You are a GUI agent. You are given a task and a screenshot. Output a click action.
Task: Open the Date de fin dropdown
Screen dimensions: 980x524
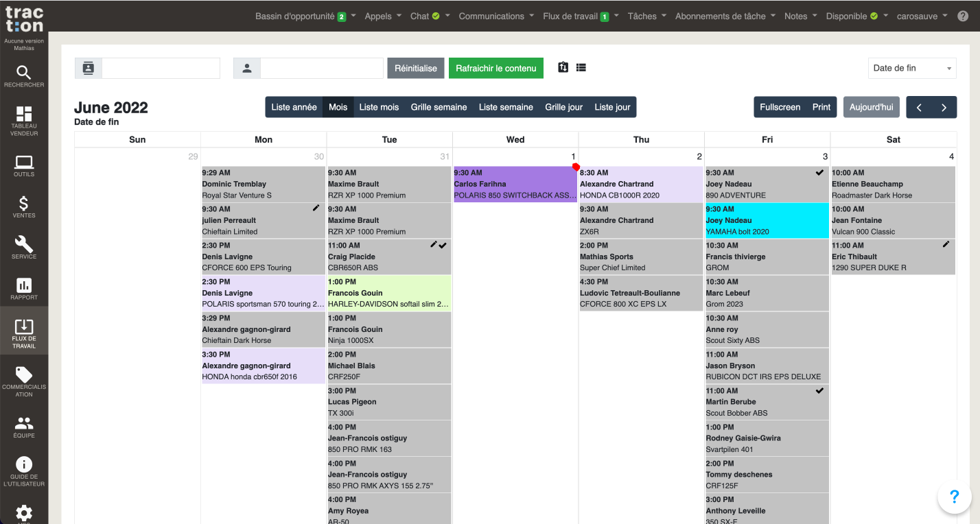pos(912,68)
